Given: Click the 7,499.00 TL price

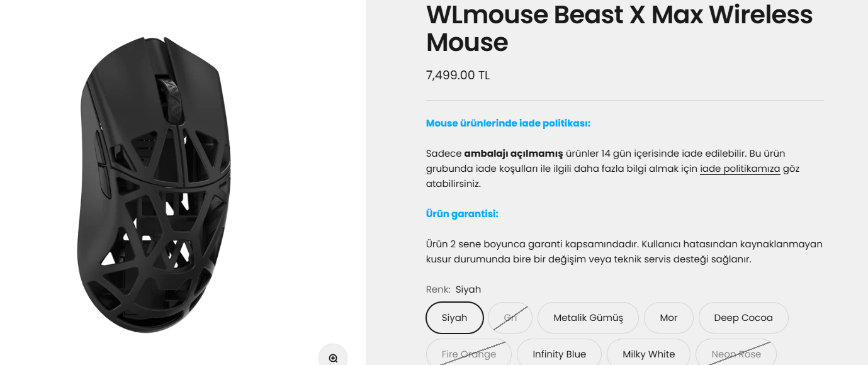Looking at the screenshot, I should tap(458, 76).
